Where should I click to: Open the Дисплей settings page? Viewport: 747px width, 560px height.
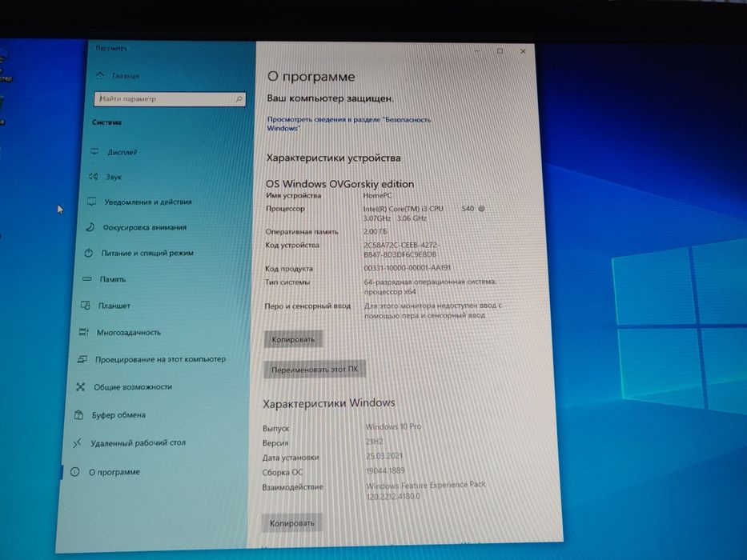[122, 152]
